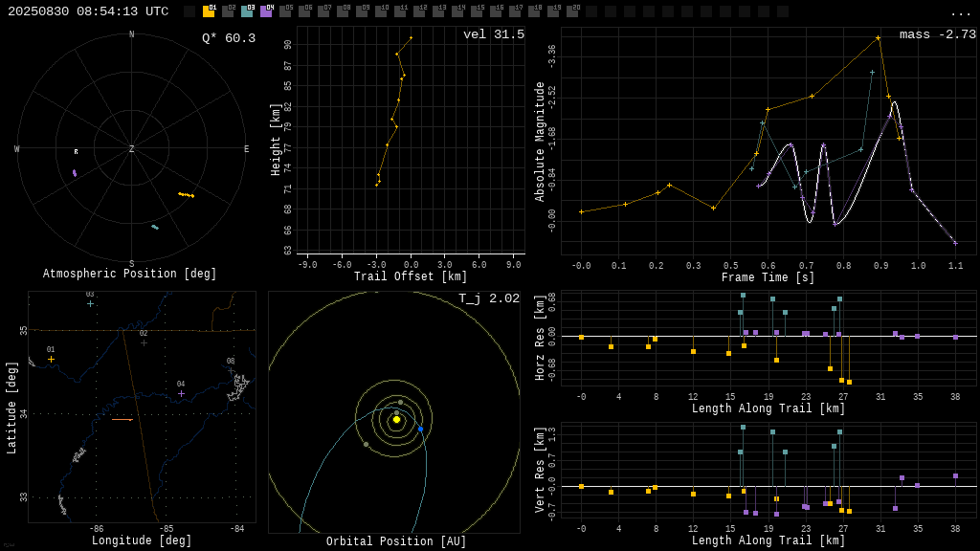Select the station 20 box in top bar
The width and height of the screenshot is (980, 551).
[572, 11]
